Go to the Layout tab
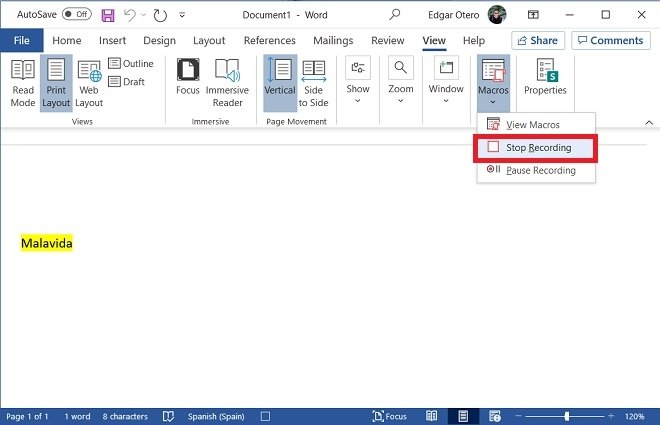The width and height of the screenshot is (660, 425). click(x=209, y=40)
